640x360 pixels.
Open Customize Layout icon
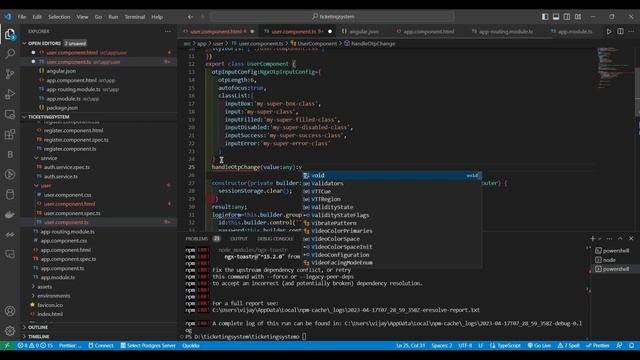point(578,17)
